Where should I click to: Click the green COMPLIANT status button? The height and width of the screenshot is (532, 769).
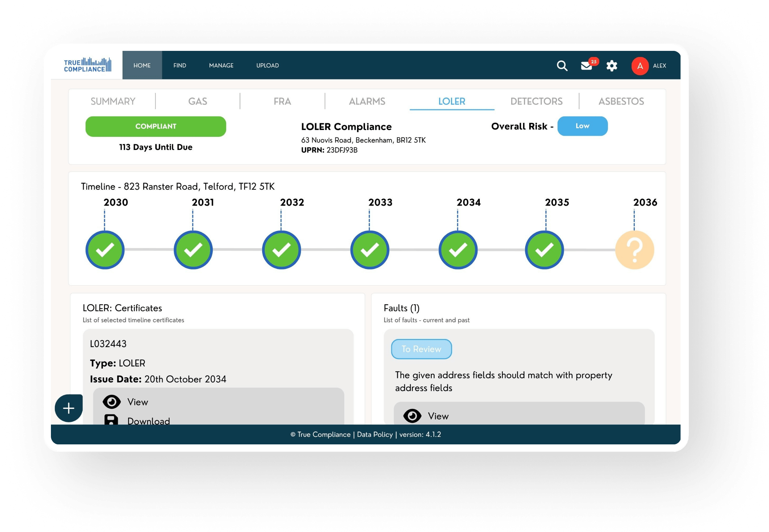click(x=156, y=126)
